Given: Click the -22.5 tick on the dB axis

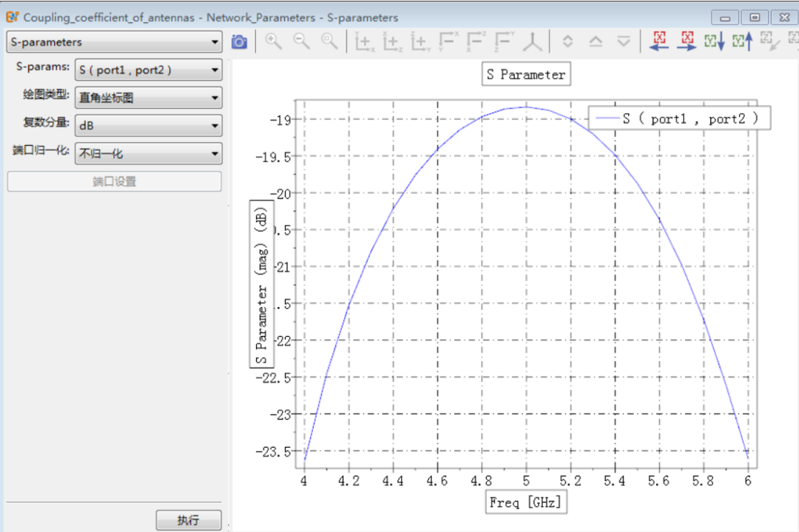Looking at the screenshot, I should point(274,377).
